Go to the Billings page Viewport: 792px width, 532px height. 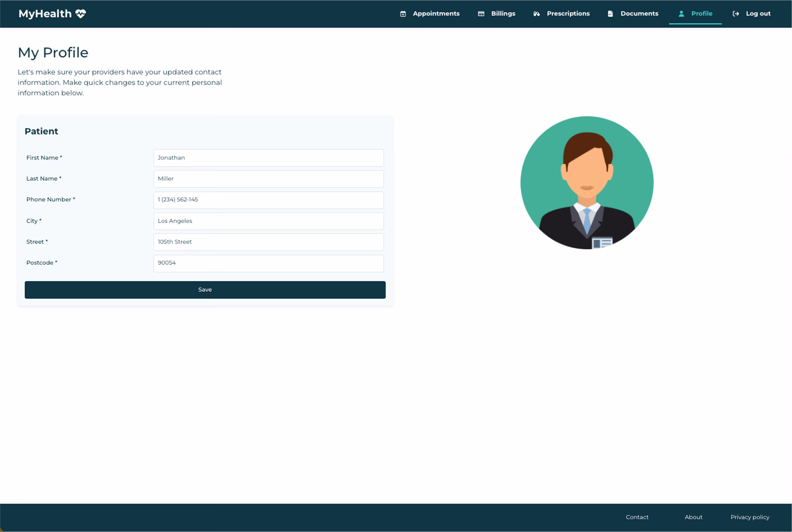503,14
